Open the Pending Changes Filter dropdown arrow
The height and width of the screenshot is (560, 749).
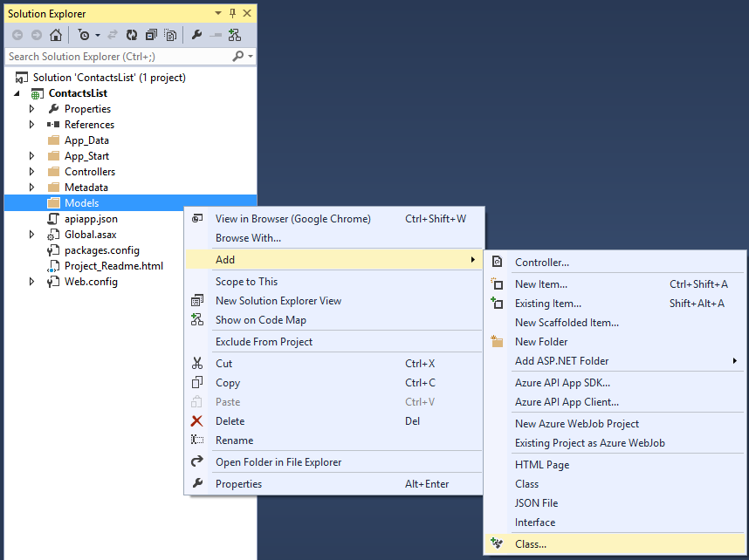98,35
